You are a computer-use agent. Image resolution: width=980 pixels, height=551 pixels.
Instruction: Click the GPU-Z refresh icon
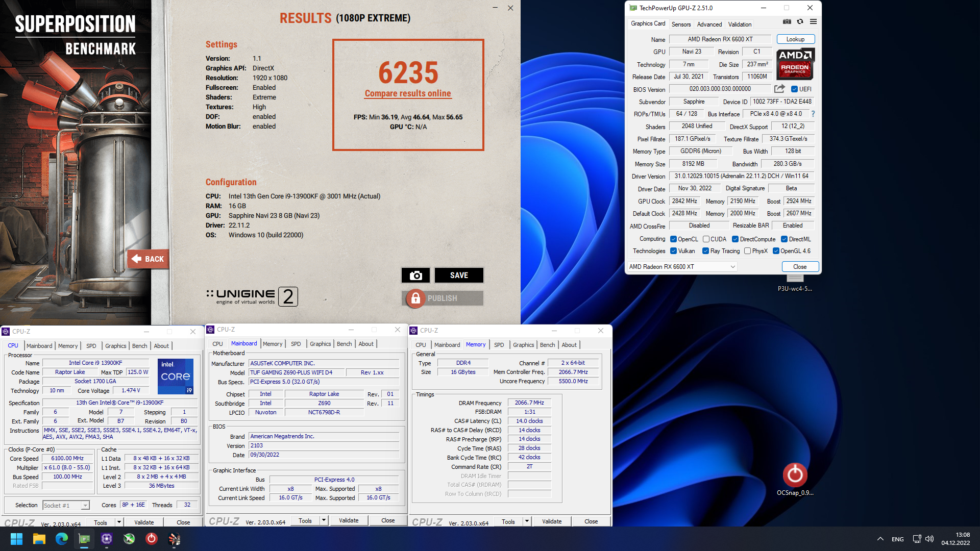coord(800,22)
